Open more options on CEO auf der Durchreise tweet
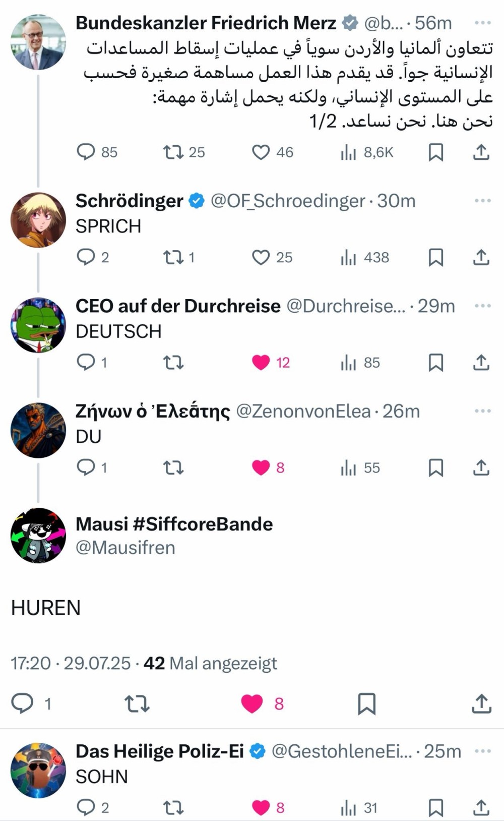 coord(482,306)
